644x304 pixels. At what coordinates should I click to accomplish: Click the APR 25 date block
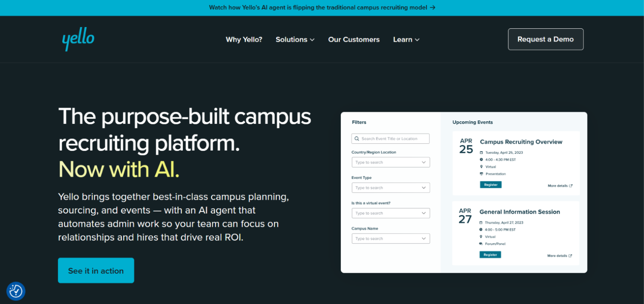(466, 146)
